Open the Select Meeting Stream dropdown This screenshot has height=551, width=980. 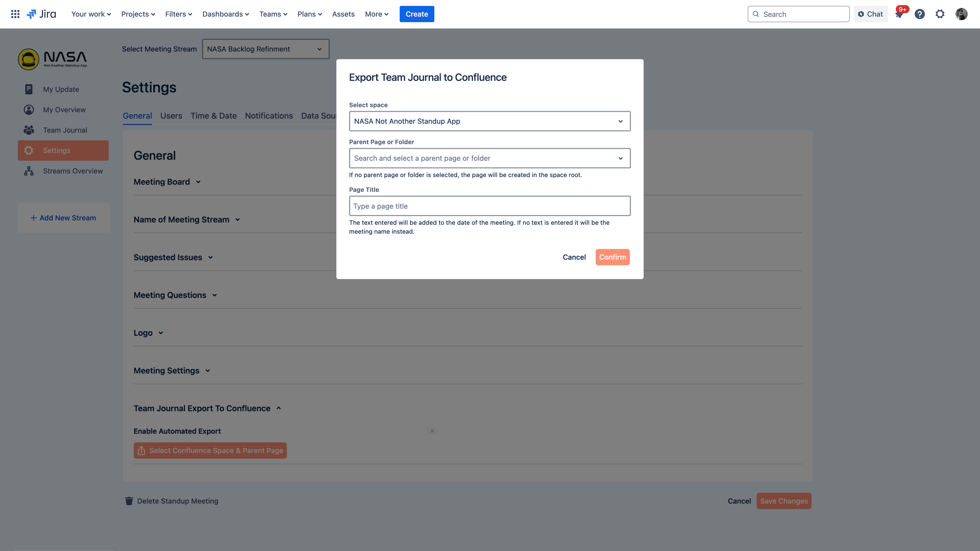point(265,49)
